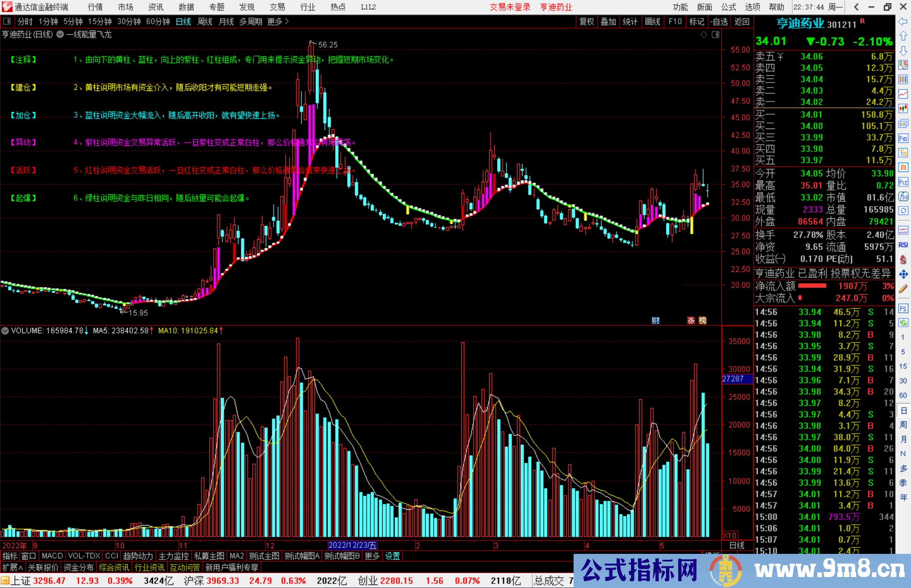
Task: Open the multi-window news icon
Action: click(903, 124)
